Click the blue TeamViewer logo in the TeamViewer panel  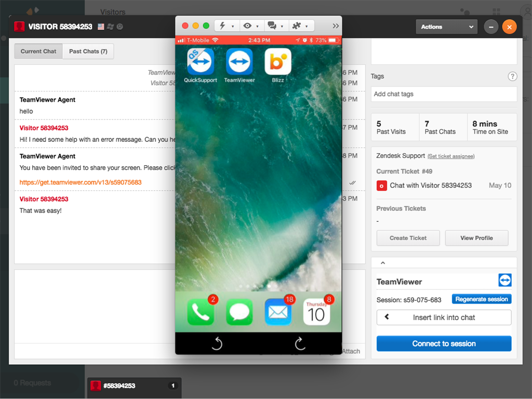tap(504, 280)
